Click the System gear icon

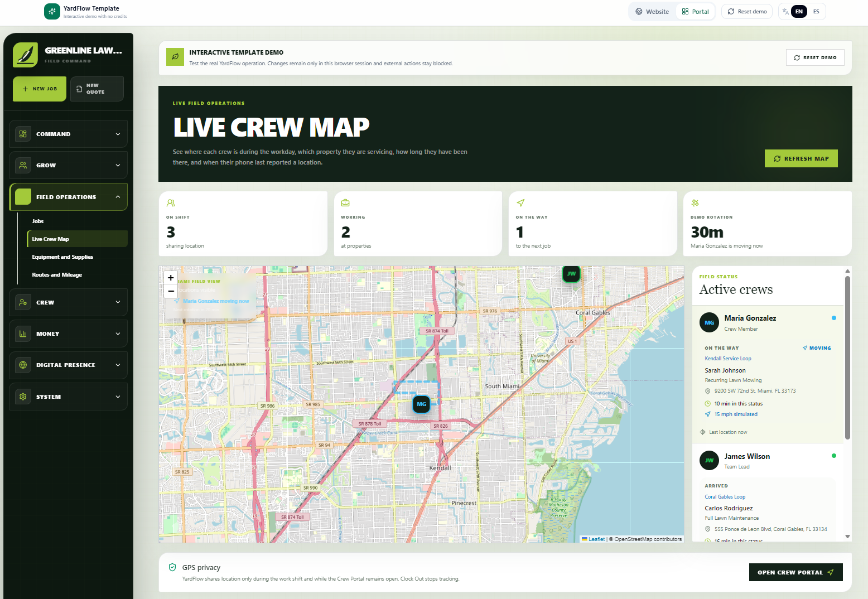click(x=23, y=397)
